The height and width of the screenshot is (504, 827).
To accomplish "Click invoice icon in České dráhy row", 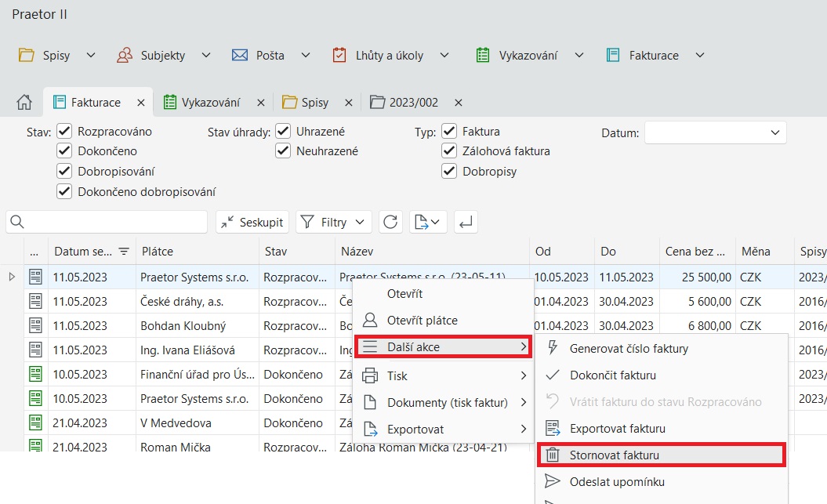I will coord(35,301).
